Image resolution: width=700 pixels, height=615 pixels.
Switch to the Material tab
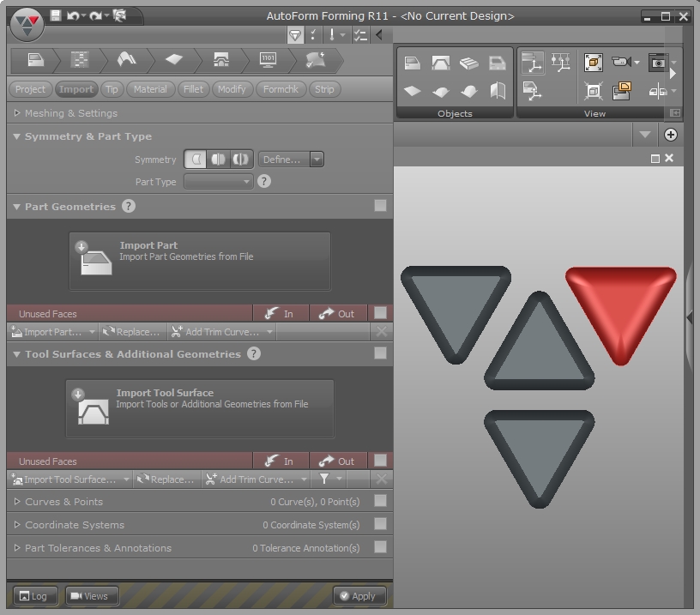pos(150,89)
